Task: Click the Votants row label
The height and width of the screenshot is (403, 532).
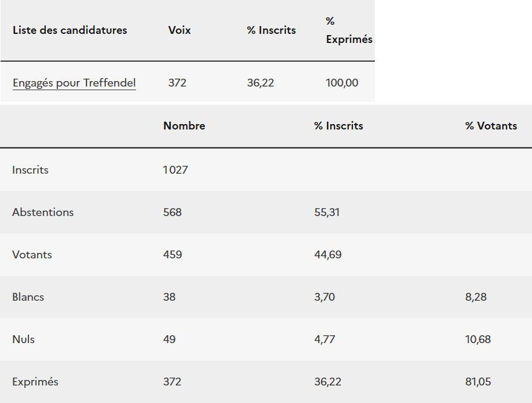Action: pyautogui.click(x=32, y=255)
